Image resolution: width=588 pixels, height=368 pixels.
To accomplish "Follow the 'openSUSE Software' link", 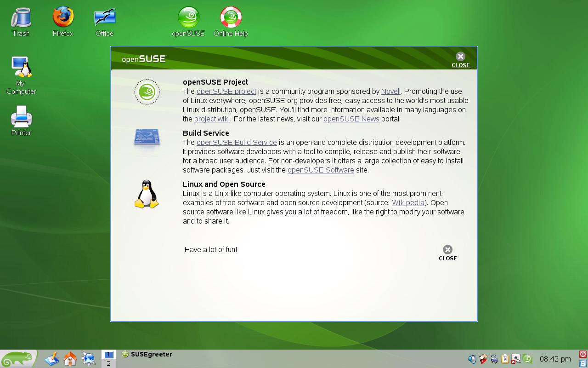I will (321, 170).
